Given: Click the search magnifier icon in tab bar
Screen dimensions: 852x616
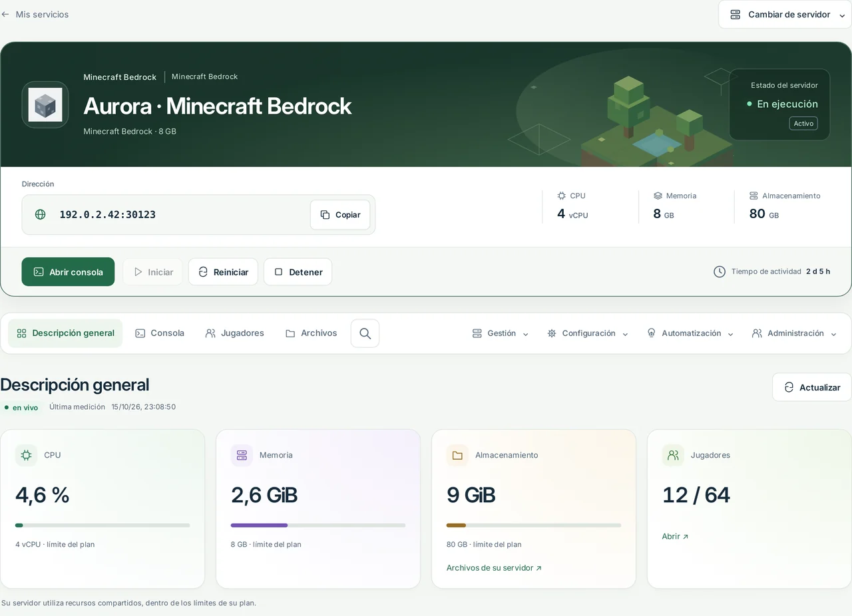Looking at the screenshot, I should [365, 333].
